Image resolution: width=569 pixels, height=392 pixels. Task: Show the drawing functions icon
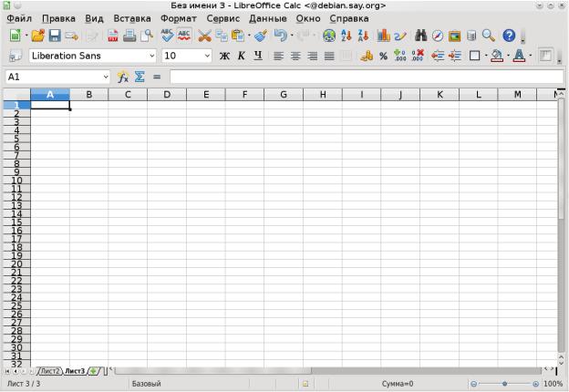(x=400, y=36)
